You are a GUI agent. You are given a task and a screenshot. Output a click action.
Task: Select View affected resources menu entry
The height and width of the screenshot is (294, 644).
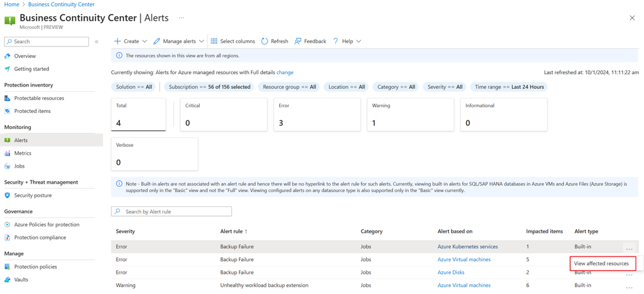[603, 264]
